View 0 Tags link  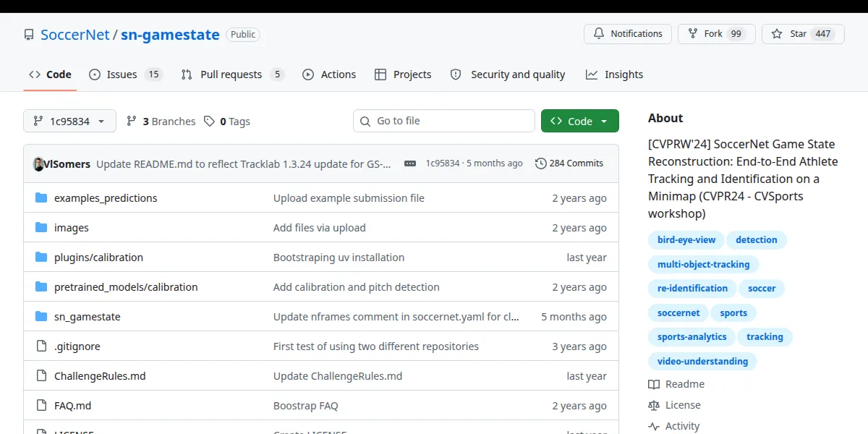pos(227,121)
